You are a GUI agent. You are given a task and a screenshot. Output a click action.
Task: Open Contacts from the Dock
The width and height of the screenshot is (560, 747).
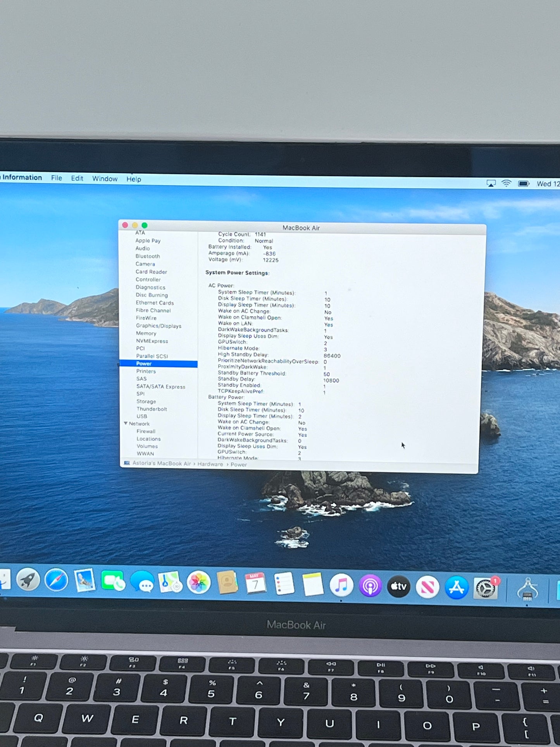pyautogui.click(x=227, y=583)
